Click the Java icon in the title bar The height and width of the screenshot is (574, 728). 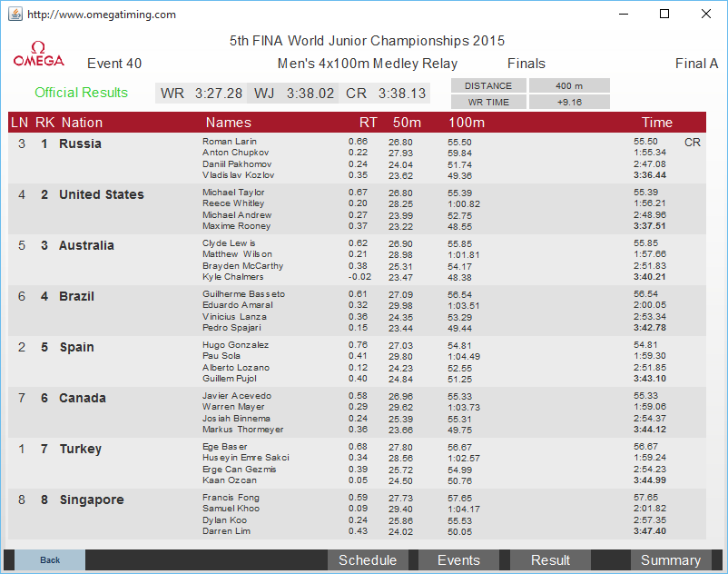[15, 15]
